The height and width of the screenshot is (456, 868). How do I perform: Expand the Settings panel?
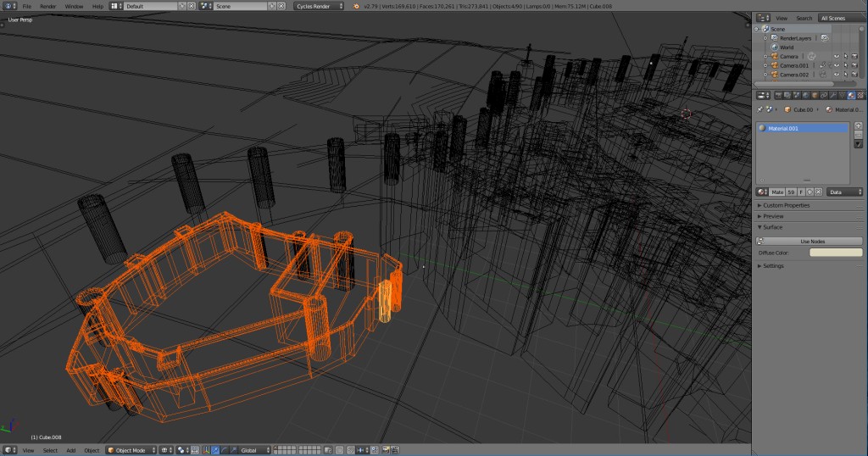[x=772, y=266]
